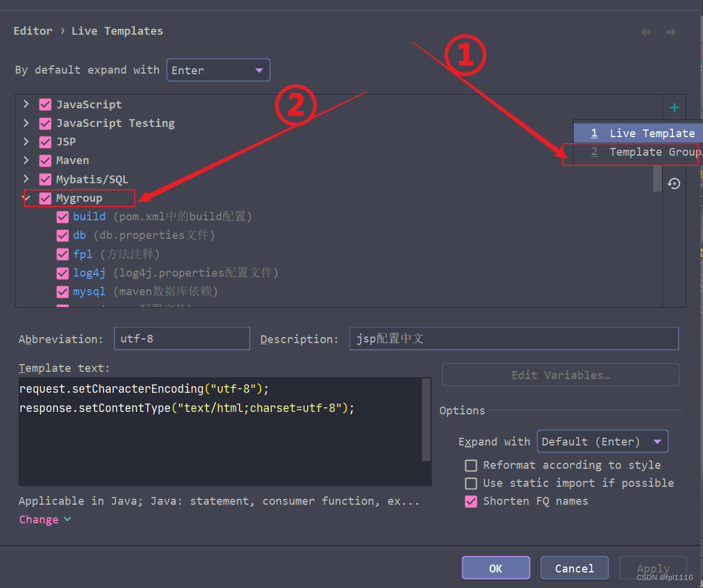Disable the mysql template checkbox
Viewport: 703px width, 588px height.
pyautogui.click(x=62, y=292)
